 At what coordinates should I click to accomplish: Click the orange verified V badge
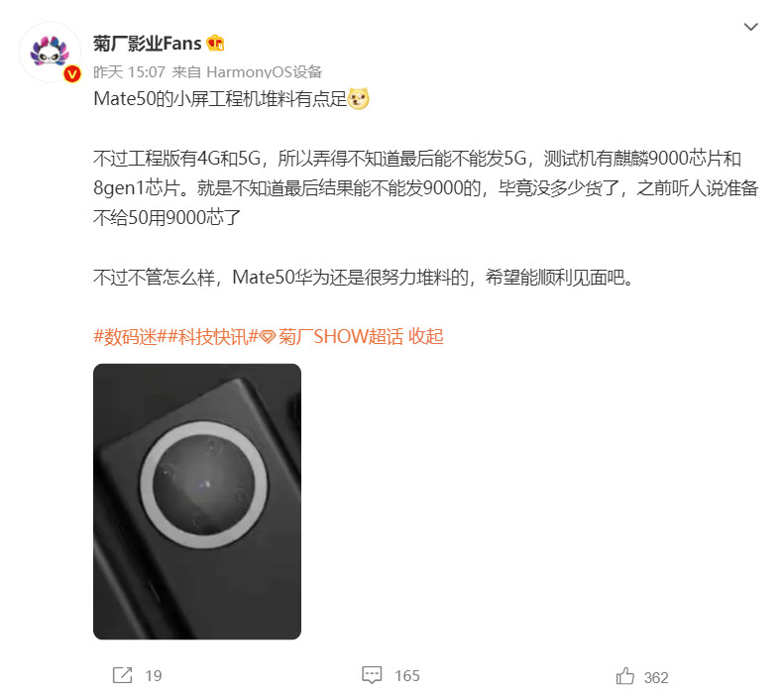coord(72,74)
